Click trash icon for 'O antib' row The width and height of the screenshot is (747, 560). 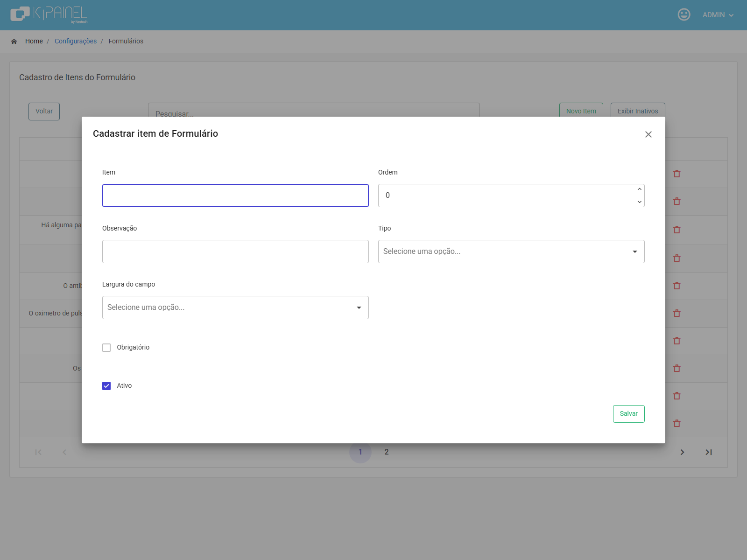click(x=677, y=286)
